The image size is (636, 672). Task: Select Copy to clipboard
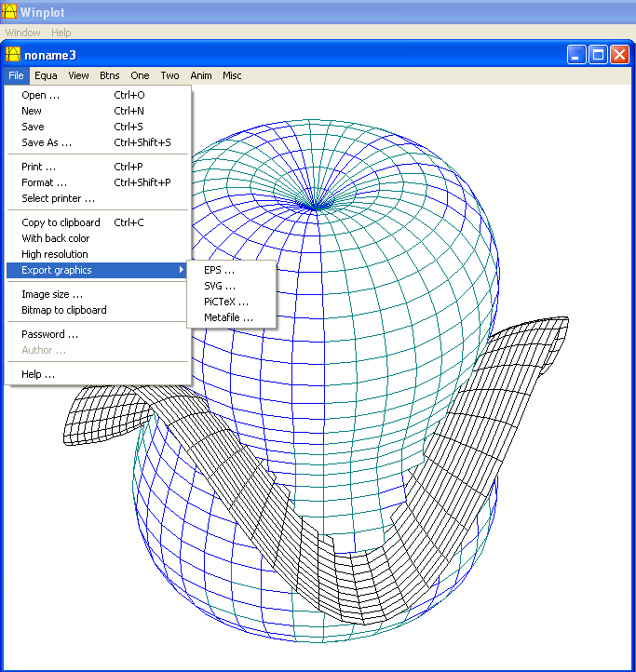click(98, 222)
